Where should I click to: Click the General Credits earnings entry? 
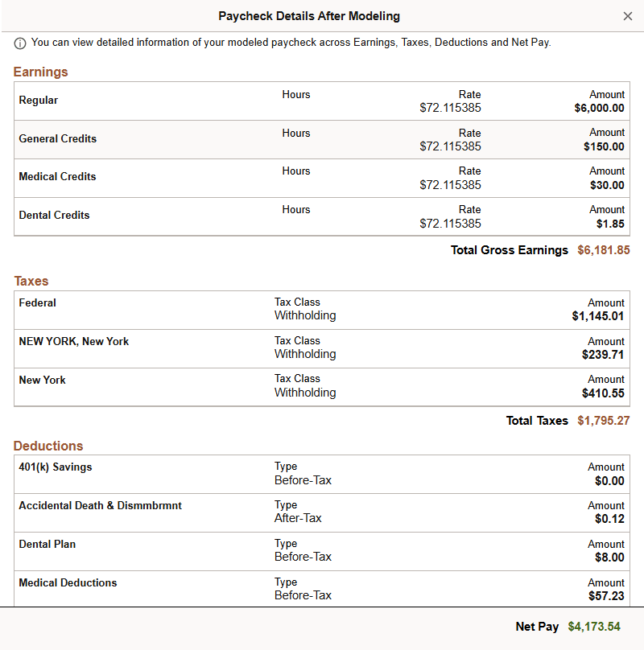(322, 139)
